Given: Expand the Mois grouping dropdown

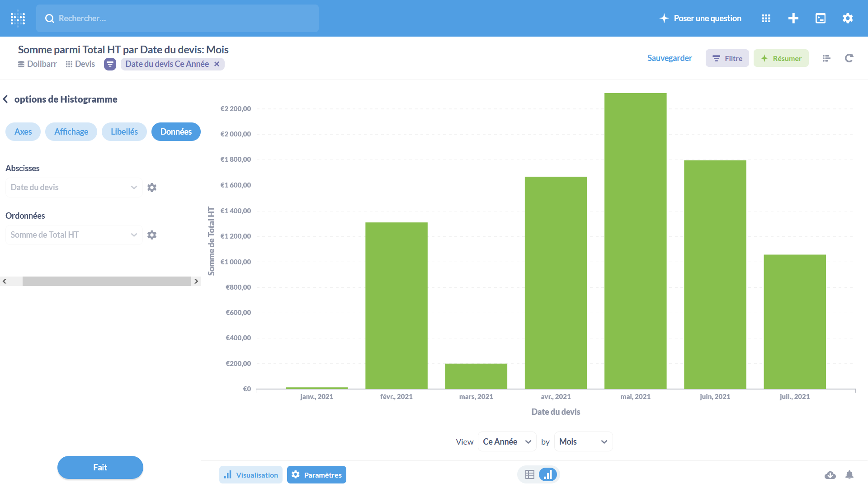Looking at the screenshot, I should [x=583, y=441].
